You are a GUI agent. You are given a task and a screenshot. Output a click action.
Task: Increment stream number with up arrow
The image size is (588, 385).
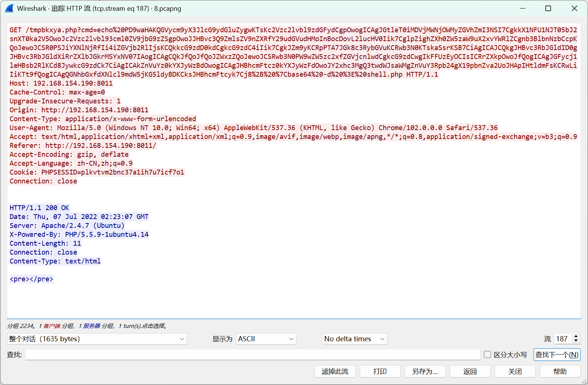coord(576,336)
